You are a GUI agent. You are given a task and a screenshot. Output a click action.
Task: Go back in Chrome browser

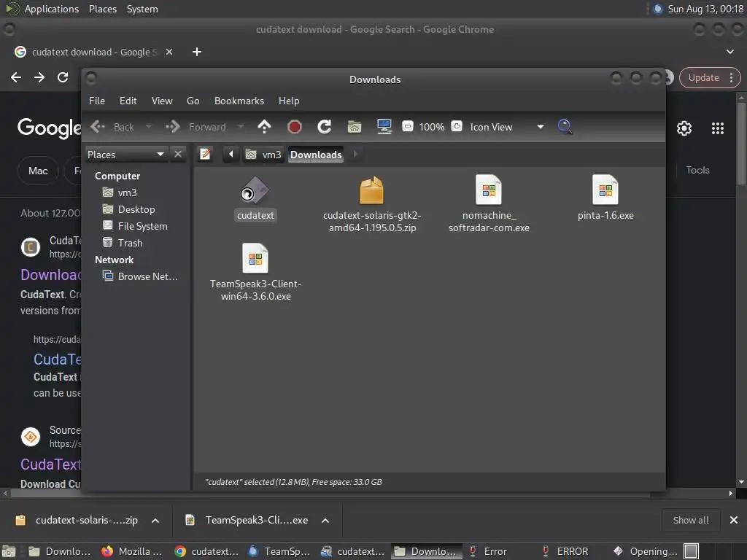[16, 77]
